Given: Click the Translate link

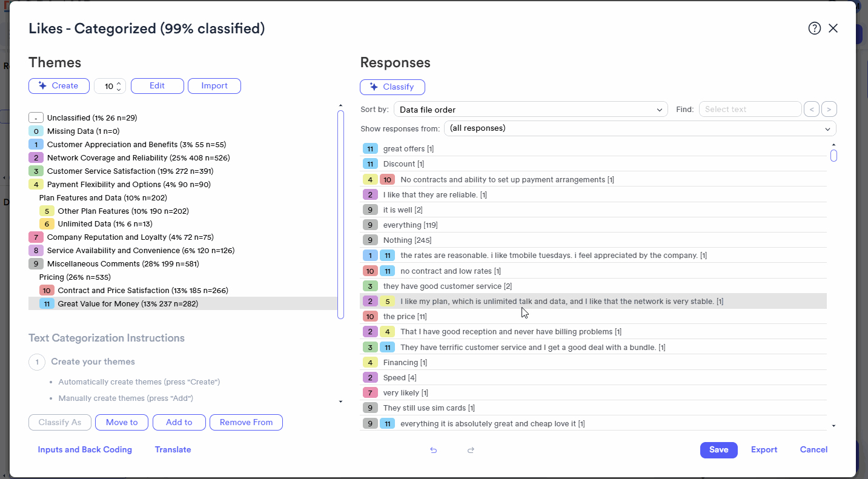Looking at the screenshot, I should [173, 450].
